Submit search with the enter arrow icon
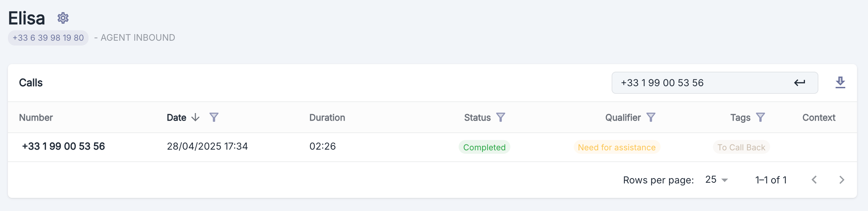This screenshot has height=211, width=868. 799,83
